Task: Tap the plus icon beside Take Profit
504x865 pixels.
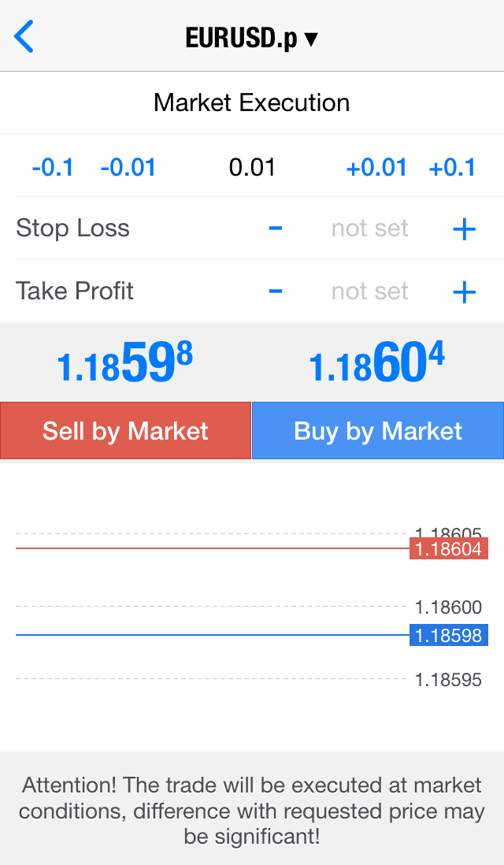Action: click(x=464, y=291)
